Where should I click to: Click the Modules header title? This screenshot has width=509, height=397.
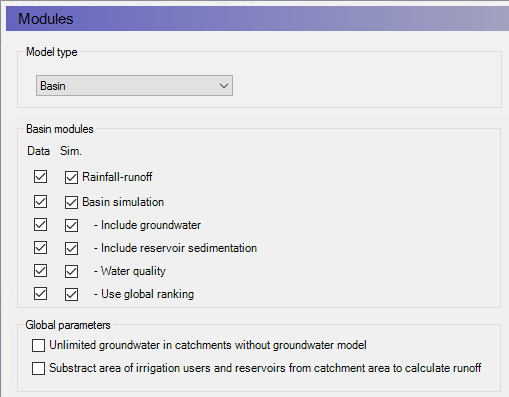45,19
